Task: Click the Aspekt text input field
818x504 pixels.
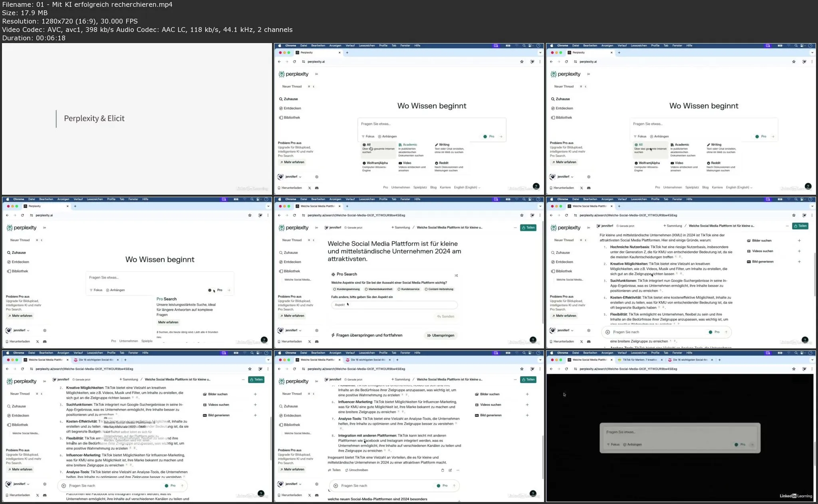Action: [x=394, y=305]
